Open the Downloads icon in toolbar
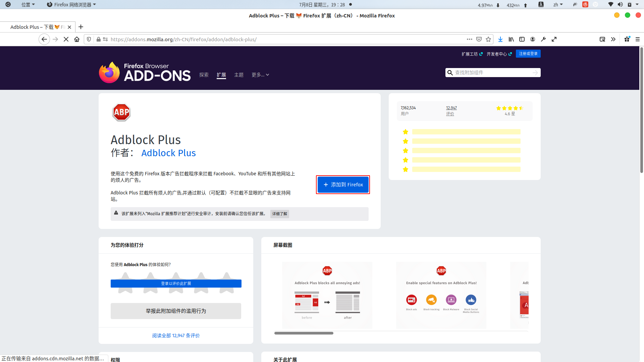 500,39
